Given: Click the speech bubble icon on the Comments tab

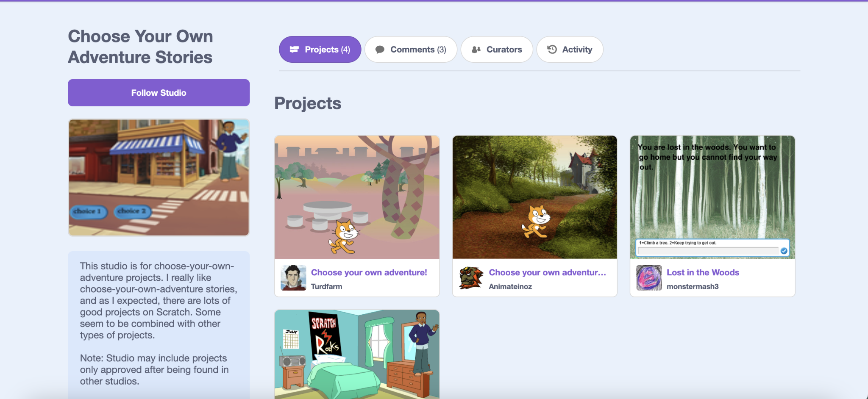Looking at the screenshot, I should 380,49.
